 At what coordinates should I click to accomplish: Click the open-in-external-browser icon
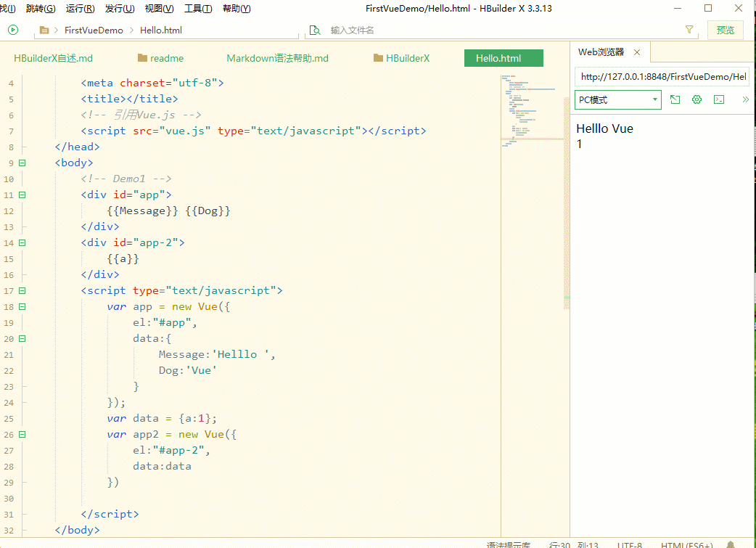pyautogui.click(x=675, y=99)
